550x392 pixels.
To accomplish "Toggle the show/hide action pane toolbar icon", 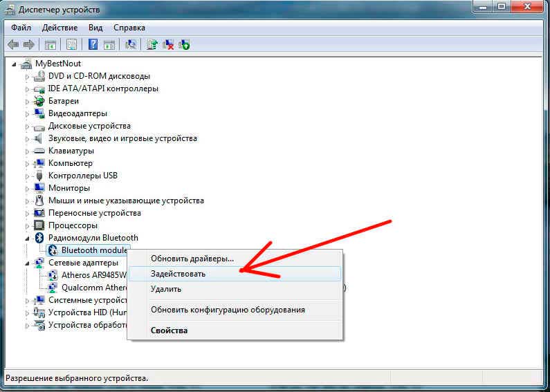I will pyautogui.click(x=109, y=45).
